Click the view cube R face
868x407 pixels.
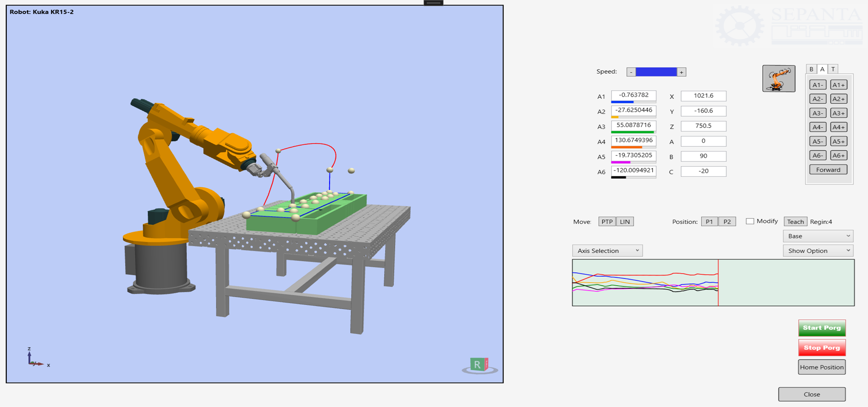click(x=477, y=364)
